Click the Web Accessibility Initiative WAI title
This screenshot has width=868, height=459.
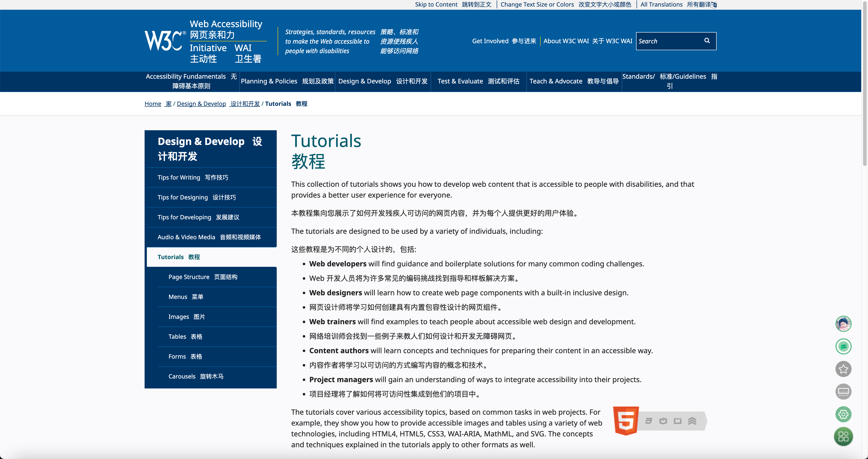click(228, 41)
